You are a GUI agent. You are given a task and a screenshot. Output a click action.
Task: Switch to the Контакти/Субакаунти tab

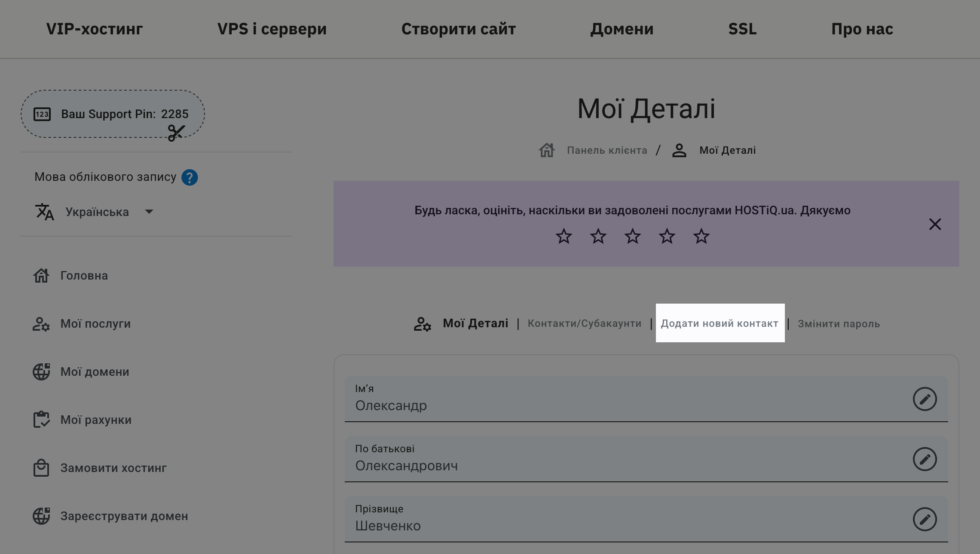(x=585, y=323)
